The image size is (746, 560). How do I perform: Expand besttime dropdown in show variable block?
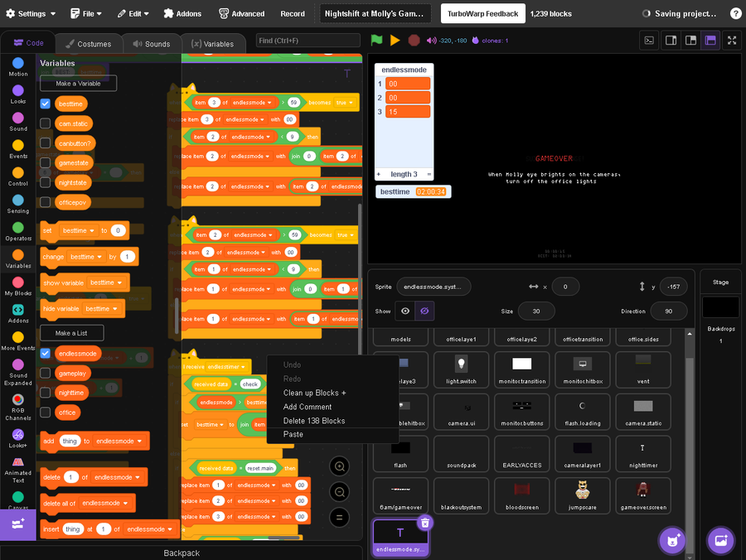106,282
